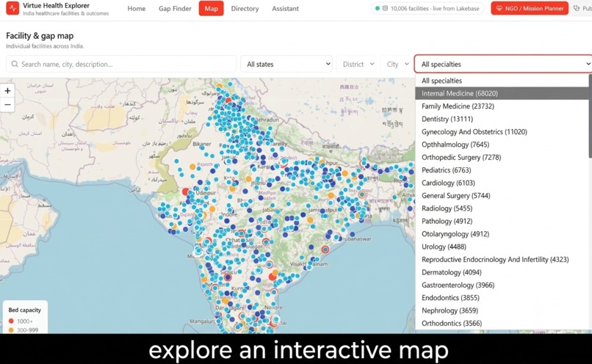Image resolution: width=592 pixels, height=364 pixels.
Task: Select Orthopedic Surgery (7278) option
Action: [x=502, y=157]
